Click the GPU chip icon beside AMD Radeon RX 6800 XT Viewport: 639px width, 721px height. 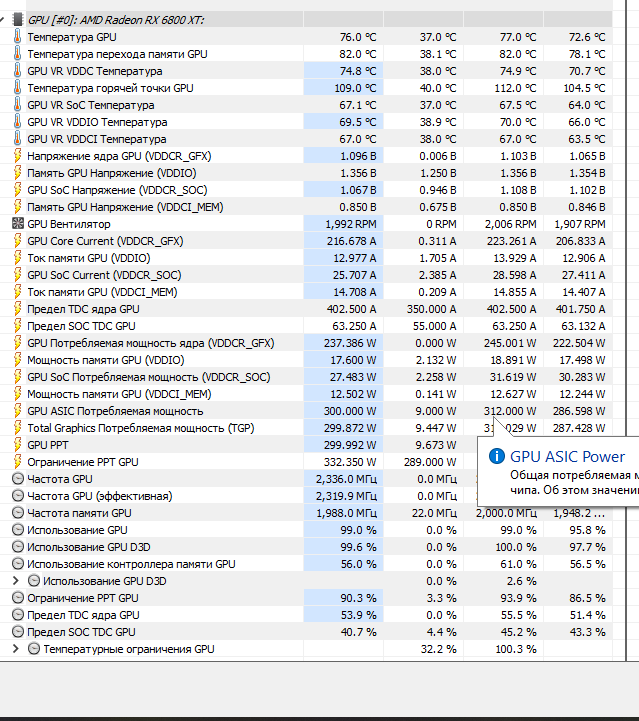[x=17, y=20]
